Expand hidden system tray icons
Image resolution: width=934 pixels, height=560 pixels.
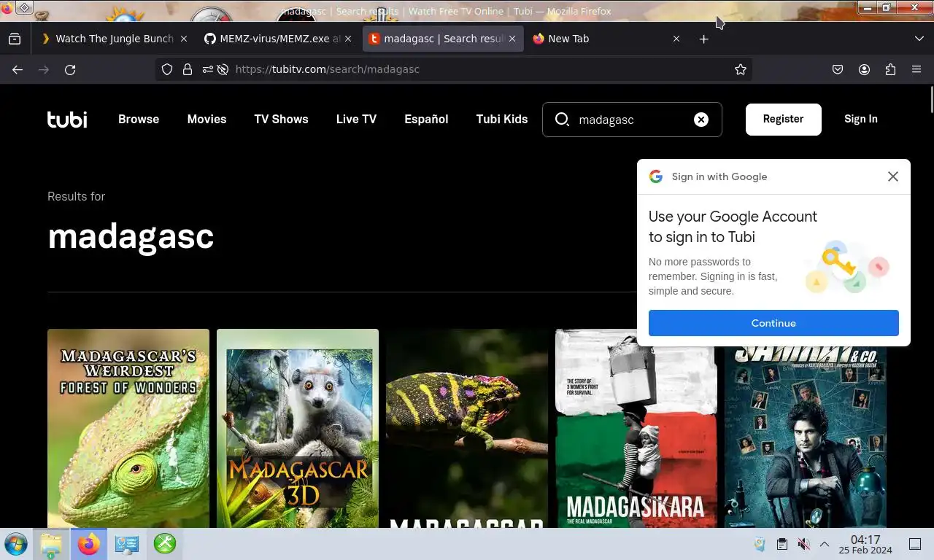click(x=825, y=544)
